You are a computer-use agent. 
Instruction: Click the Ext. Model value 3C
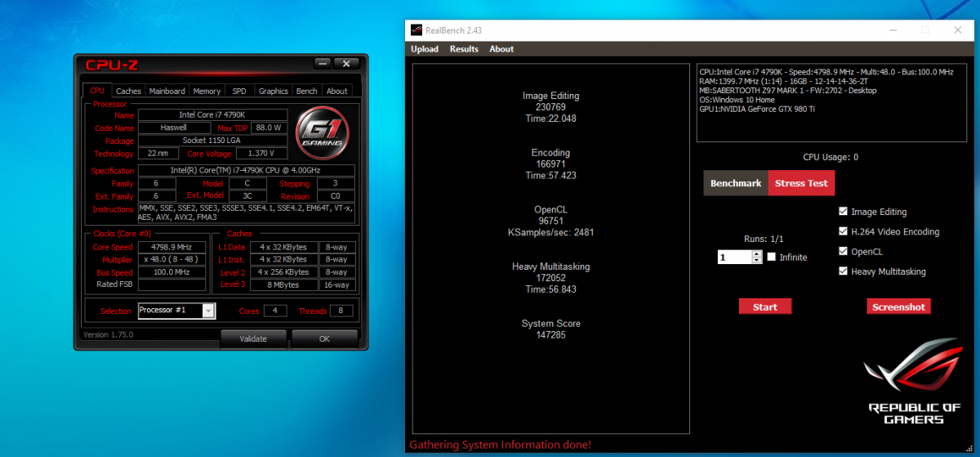click(247, 196)
